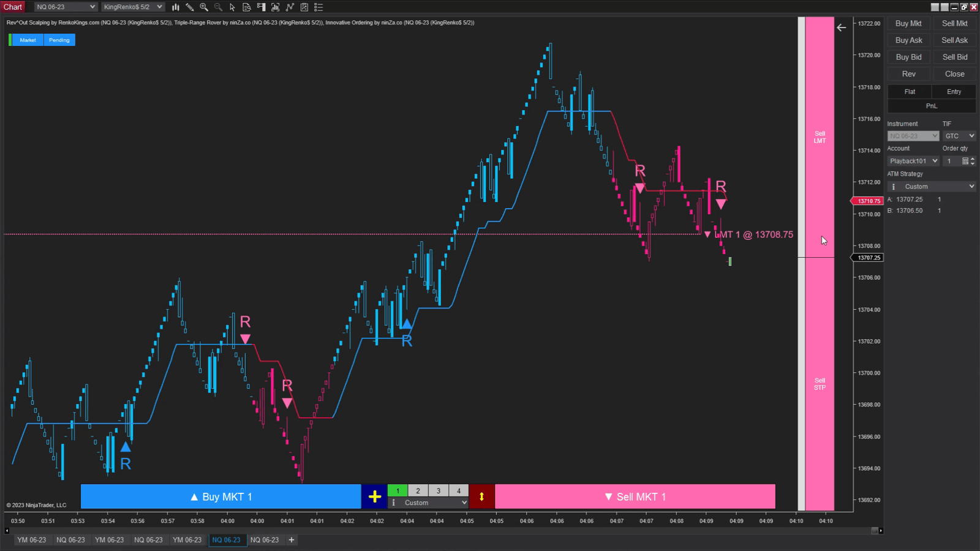Screen dimensions: 980x551
Task: Open the Strategies icon in chart toolbar
Action: pos(304,7)
